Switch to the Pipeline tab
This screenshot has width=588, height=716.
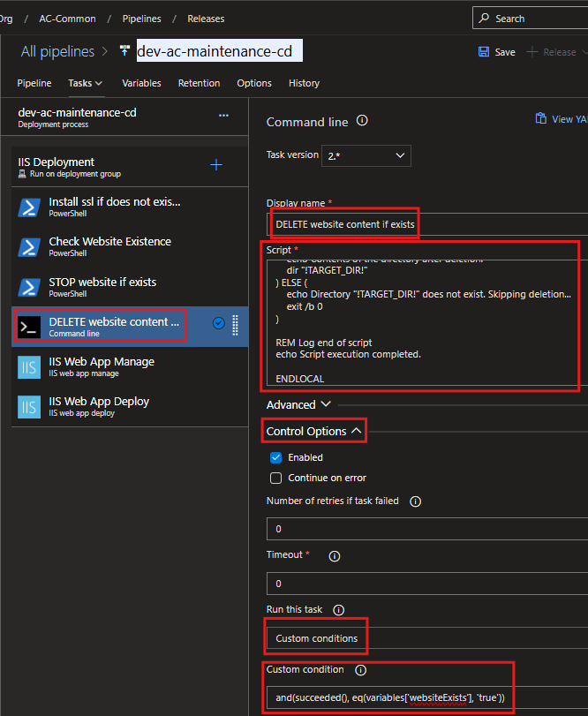click(34, 83)
